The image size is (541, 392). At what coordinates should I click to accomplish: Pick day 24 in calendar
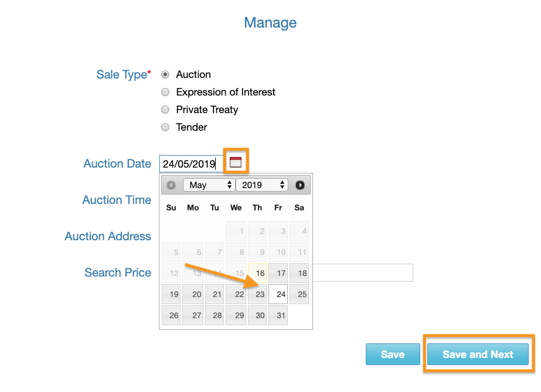[278, 294]
